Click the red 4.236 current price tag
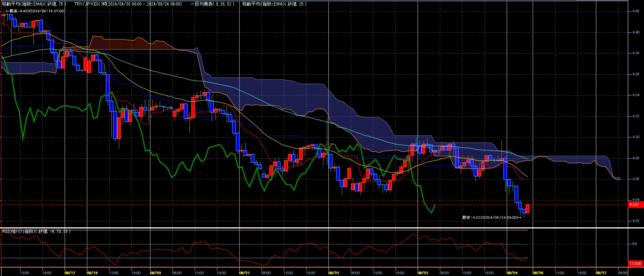Screen dimensions: 644x276 635,205
